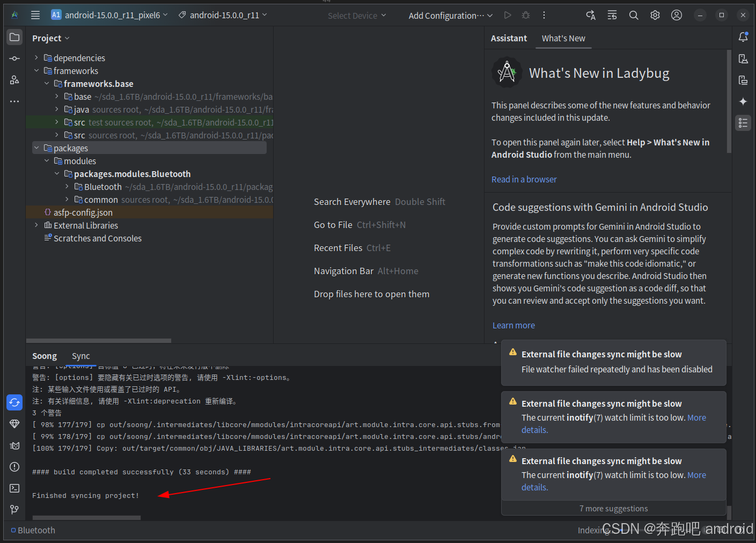
Task: Collapse the modules tree node
Action: click(47, 161)
